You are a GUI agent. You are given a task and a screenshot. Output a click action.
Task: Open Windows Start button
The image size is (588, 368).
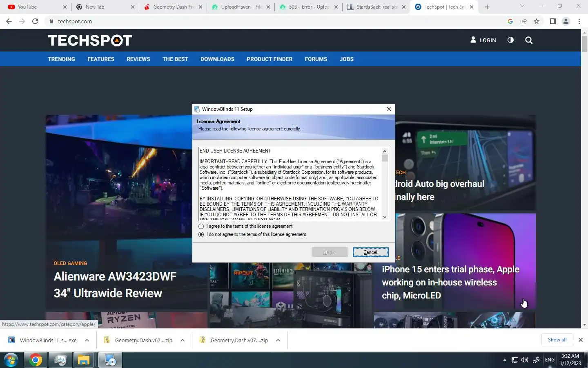click(11, 360)
